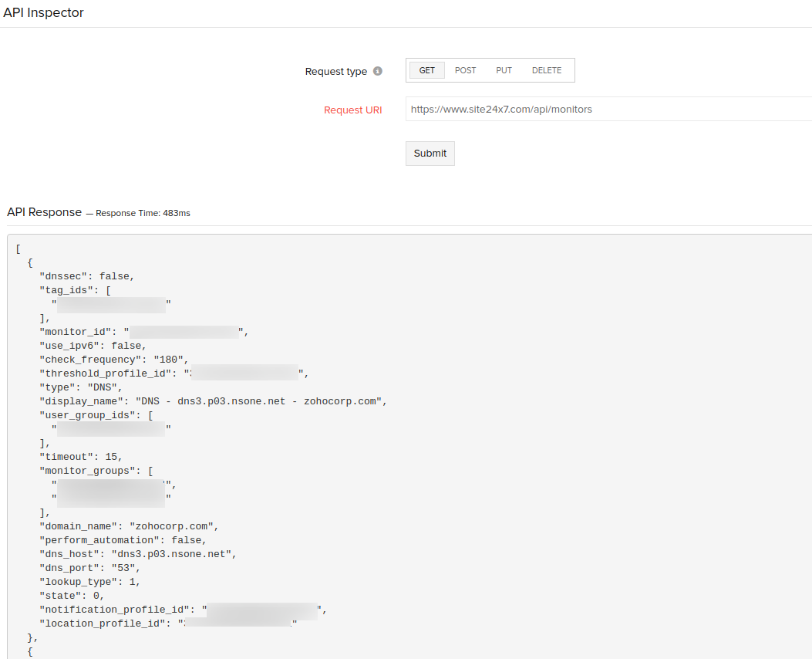Image resolution: width=812 pixels, height=659 pixels.
Task: Select the POST request type
Action: pos(465,70)
